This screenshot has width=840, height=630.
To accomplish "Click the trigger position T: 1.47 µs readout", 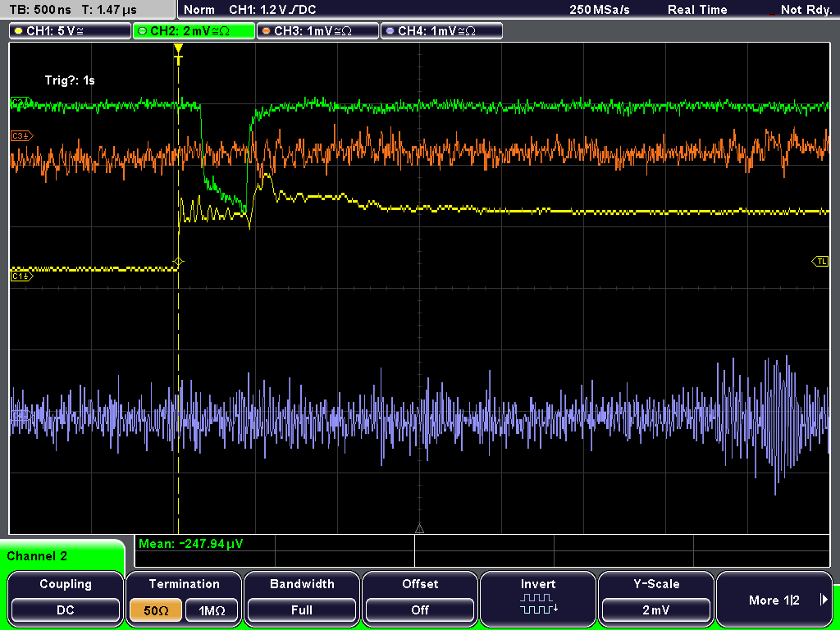I will click(x=110, y=10).
